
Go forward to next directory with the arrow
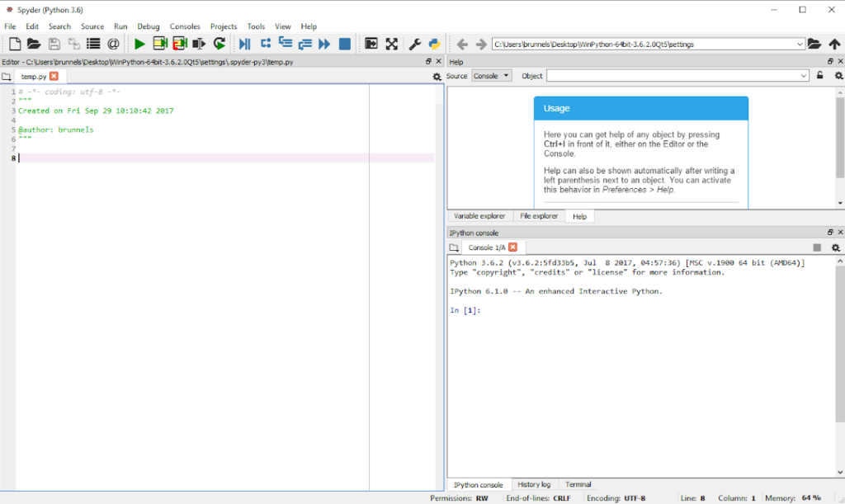coord(481,45)
